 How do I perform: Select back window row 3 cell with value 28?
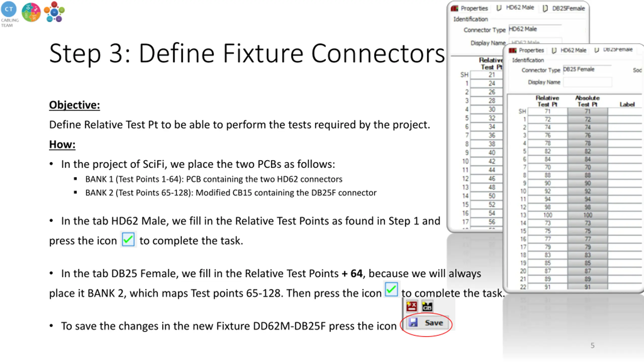(487, 101)
